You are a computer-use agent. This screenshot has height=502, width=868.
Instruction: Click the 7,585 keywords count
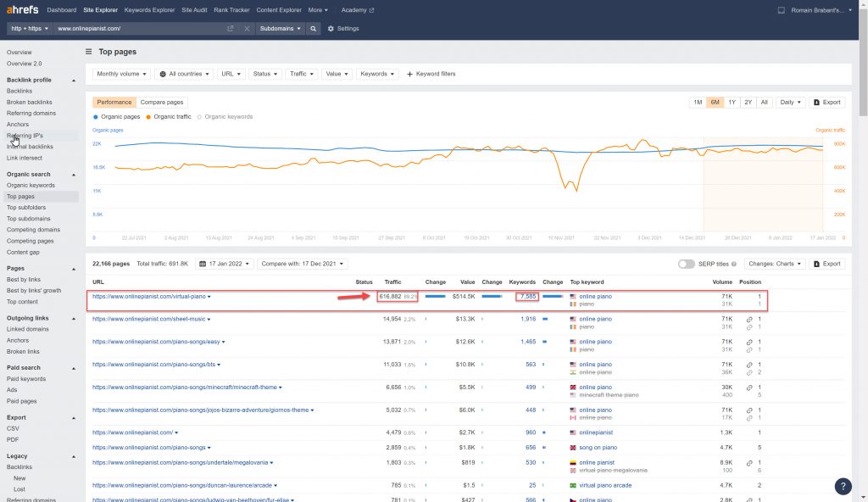point(528,297)
